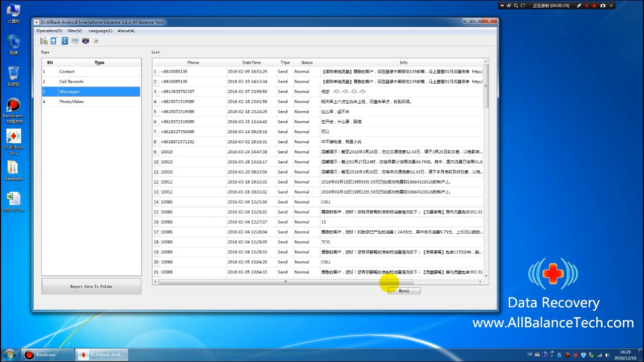Open the Dr.AllBack 1.6.2 desktop shortcut

tap(14, 142)
